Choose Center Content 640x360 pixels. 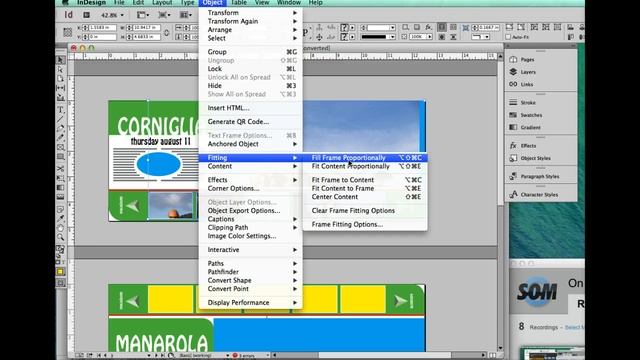click(365, 197)
